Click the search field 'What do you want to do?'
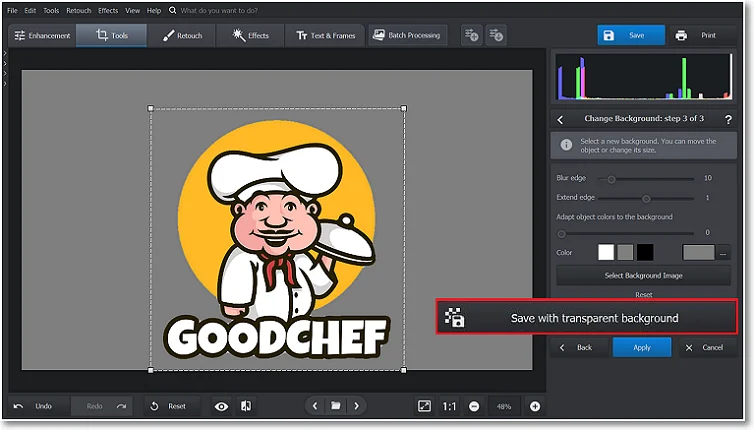Viewport: 754px width, 430px height. (x=219, y=10)
